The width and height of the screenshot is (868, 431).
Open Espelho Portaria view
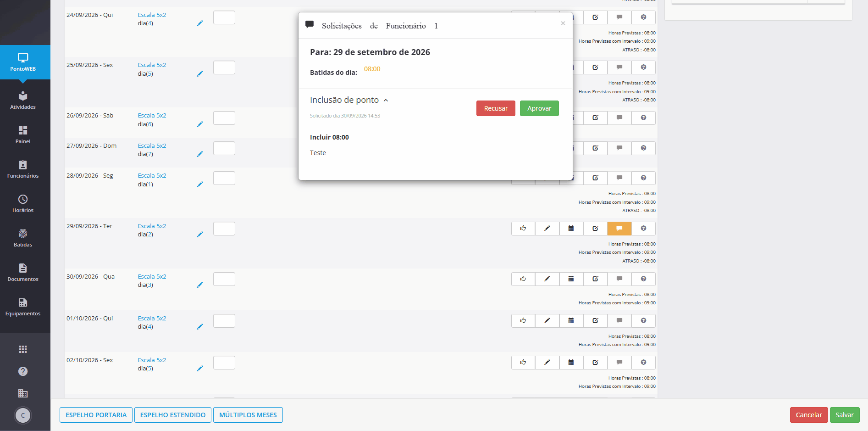96,415
